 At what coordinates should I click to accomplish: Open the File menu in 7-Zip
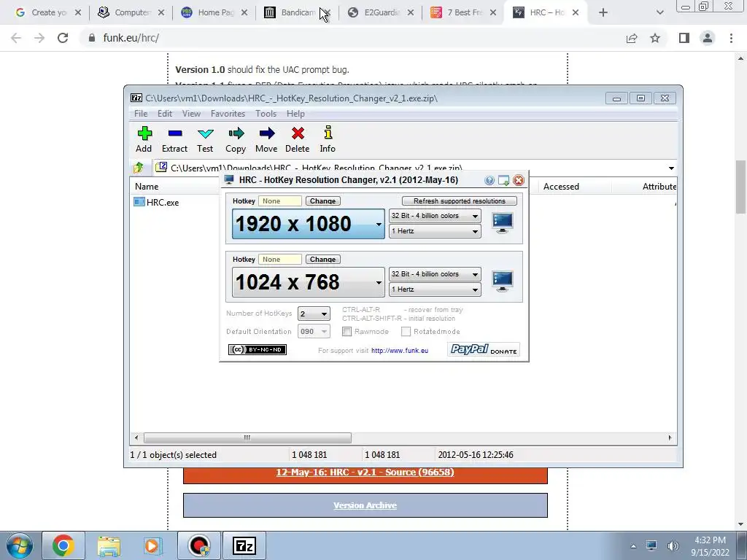(x=141, y=113)
